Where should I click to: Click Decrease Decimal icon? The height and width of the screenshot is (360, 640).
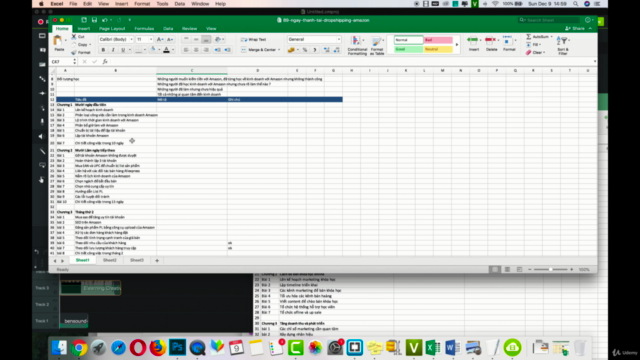tap(336, 50)
